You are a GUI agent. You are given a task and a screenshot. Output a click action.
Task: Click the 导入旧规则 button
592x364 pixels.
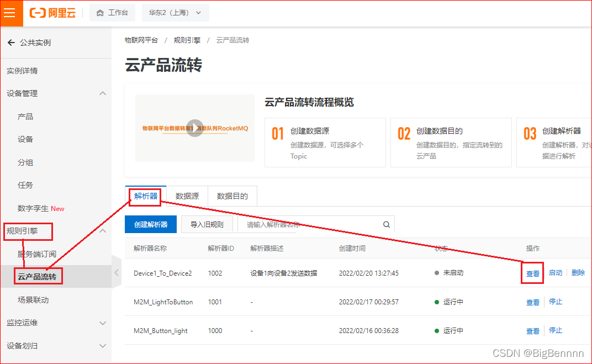207,224
